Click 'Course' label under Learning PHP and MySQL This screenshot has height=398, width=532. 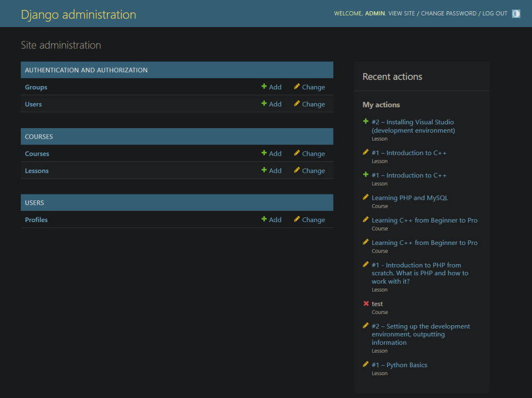click(x=380, y=206)
